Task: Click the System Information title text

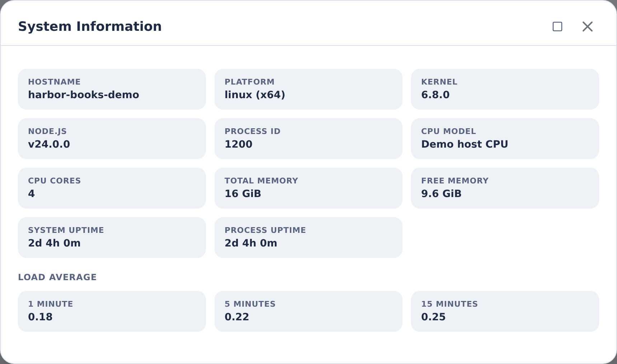Action: 90,27
